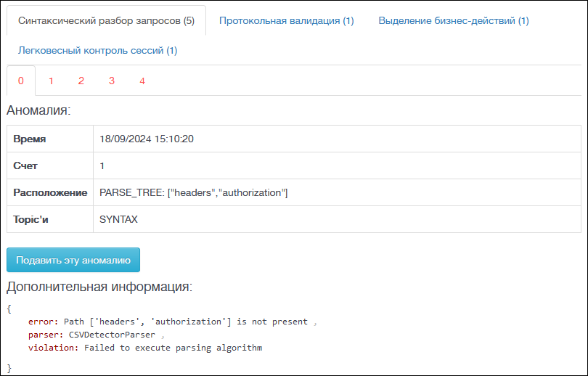Click the Подавить эту аномалию button
This screenshot has height=376, width=588.
73,260
